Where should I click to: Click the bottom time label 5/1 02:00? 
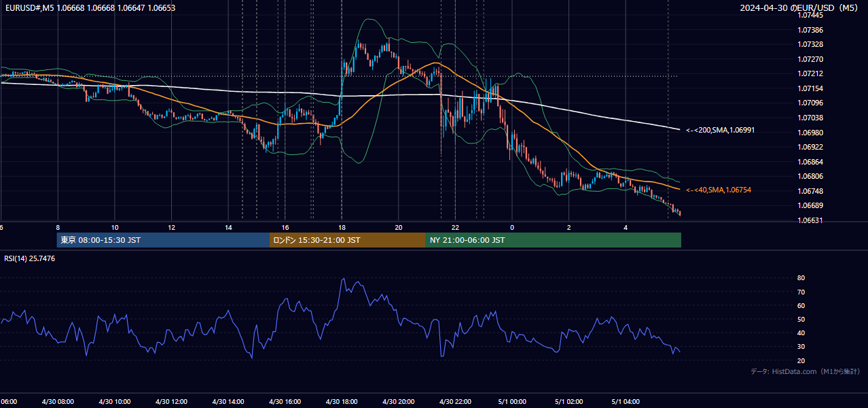(x=569, y=402)
